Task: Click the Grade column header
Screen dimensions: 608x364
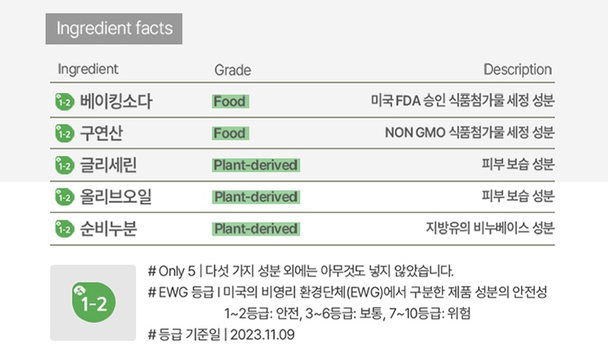Action: 233,70
